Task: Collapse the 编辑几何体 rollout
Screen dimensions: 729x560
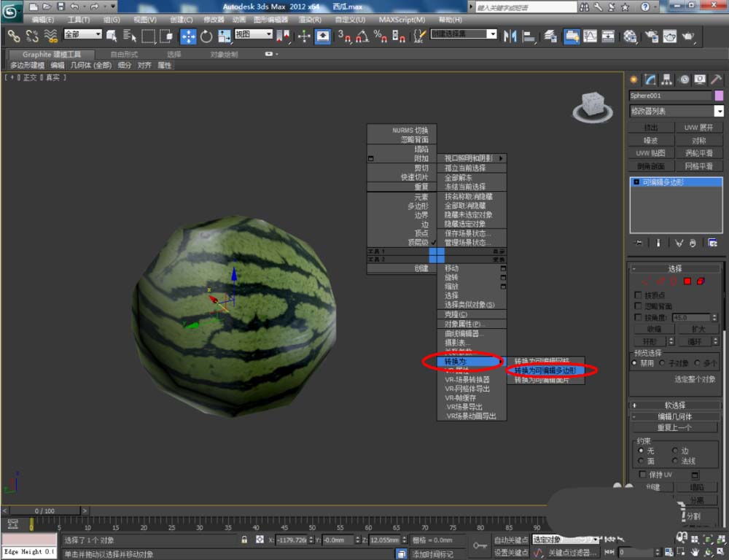Action: [x=675, y=417]
